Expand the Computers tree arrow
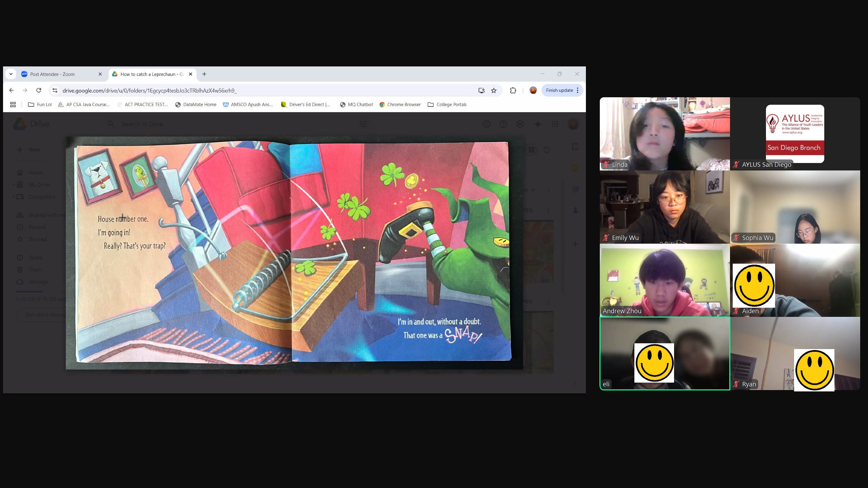The width and height of the screenshot is (868, 488). (14, 197)
